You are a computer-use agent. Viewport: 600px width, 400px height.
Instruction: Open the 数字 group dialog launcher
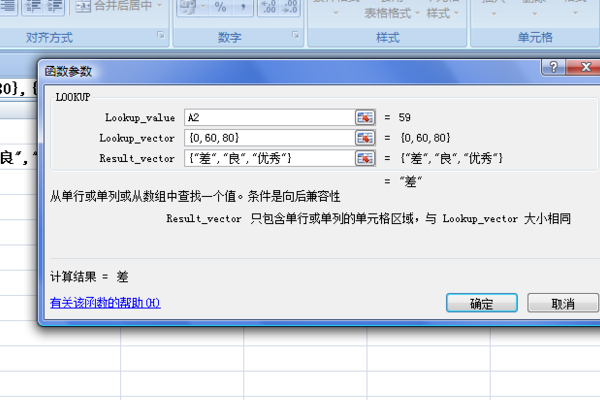(295, 35)
